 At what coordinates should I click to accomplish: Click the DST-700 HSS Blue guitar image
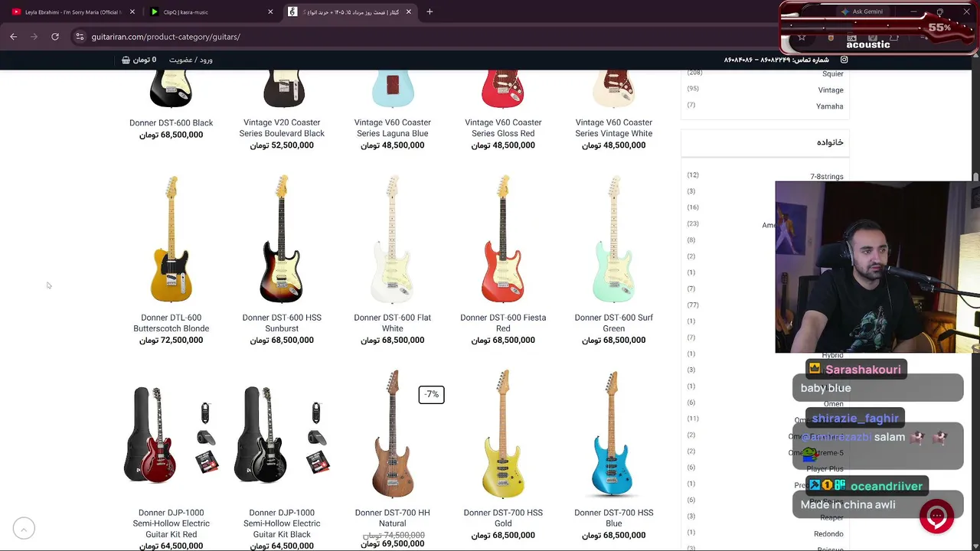tap(614, 434)
